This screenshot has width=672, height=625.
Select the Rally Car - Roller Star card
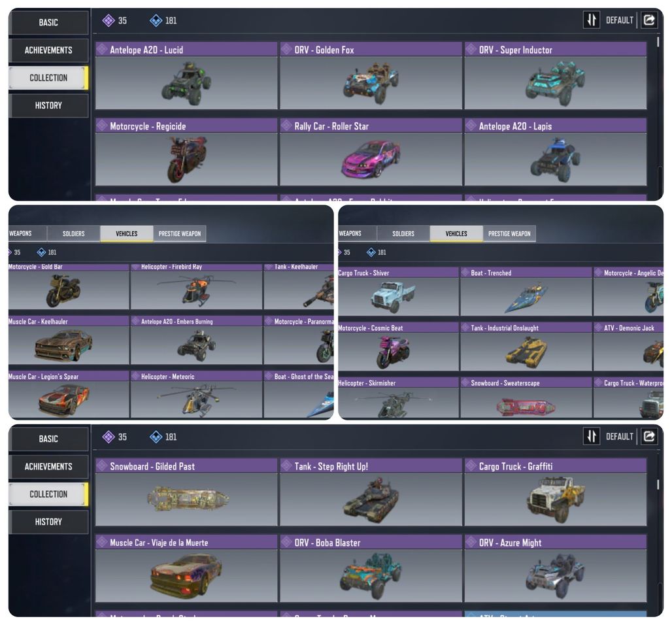pyautogui.click(x=371, y=152)
